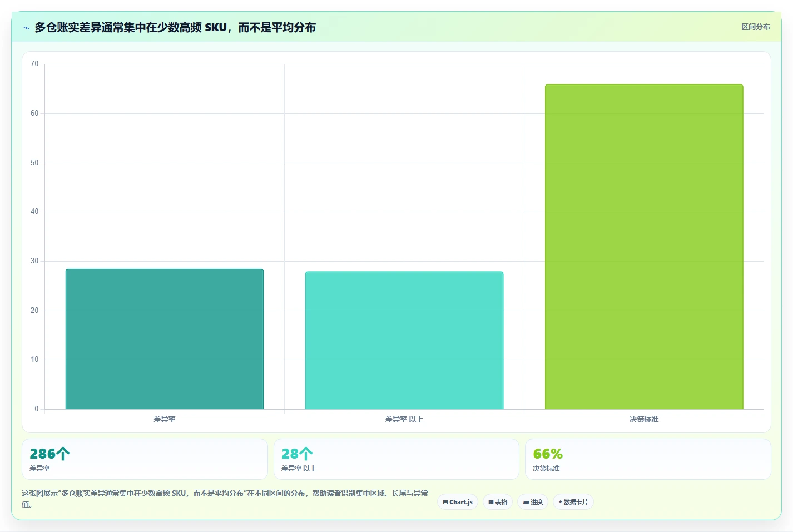
Task: Click the dark teal 差异率 bar
Action: [165, 339]
